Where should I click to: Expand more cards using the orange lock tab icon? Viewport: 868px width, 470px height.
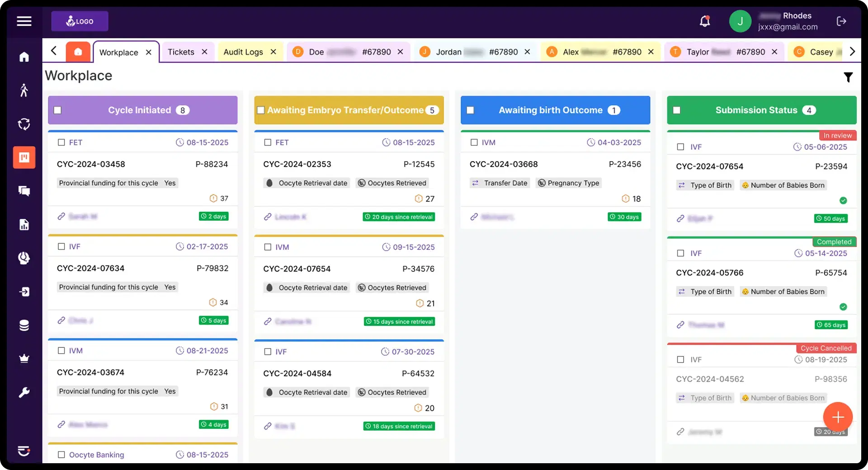(78, 51)
